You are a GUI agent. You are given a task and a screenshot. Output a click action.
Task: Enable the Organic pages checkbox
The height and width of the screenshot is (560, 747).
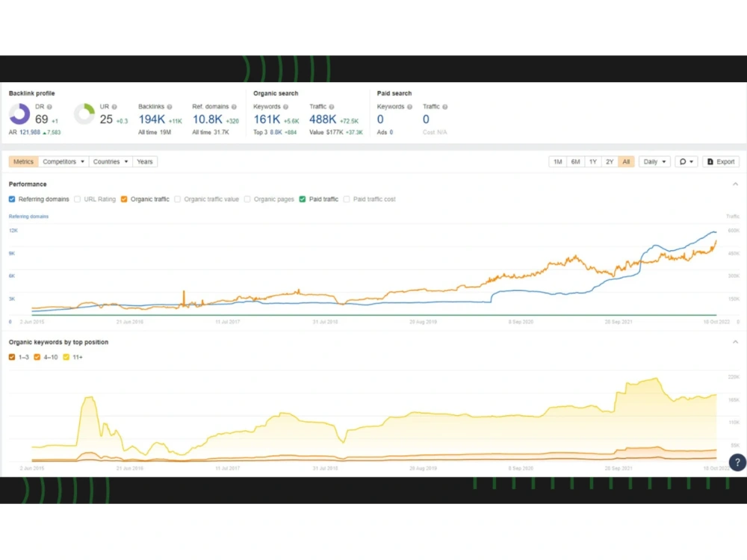tap(247, 199)
